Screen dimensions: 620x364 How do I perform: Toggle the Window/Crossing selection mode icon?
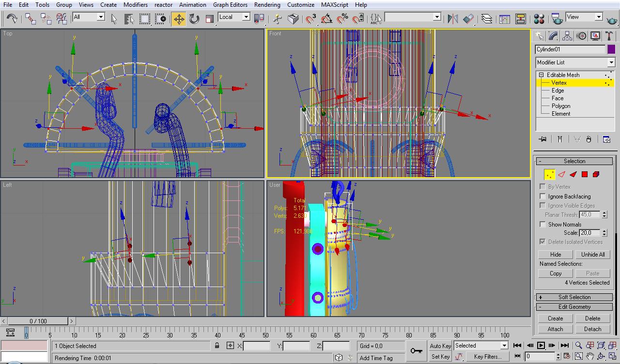pos(160,19)
